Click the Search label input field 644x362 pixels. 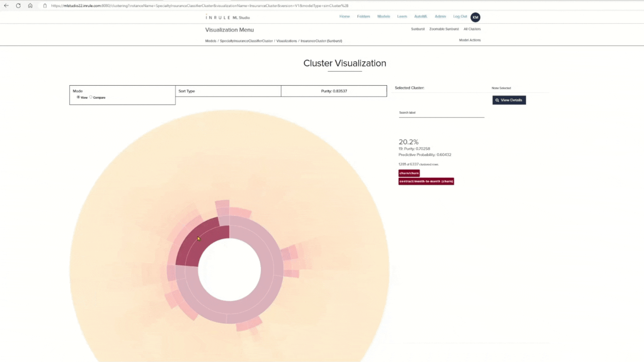pos(441,113)
